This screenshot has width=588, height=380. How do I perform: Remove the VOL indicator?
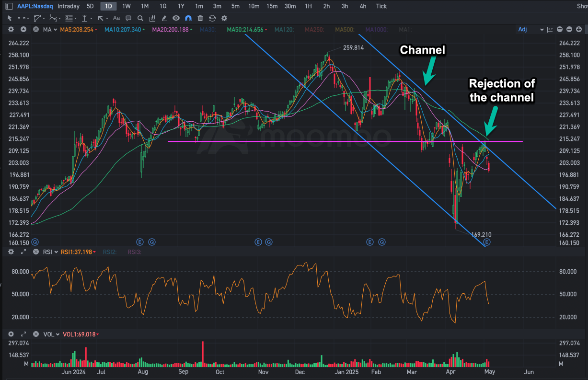[35, 334]
